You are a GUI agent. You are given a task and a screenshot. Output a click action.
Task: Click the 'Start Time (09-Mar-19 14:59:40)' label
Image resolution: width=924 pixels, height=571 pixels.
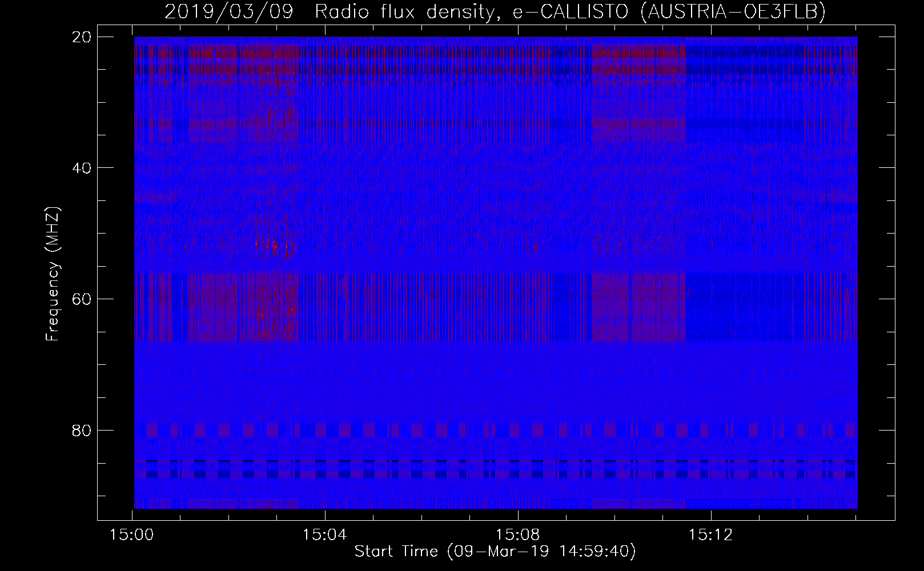point(495,552)
